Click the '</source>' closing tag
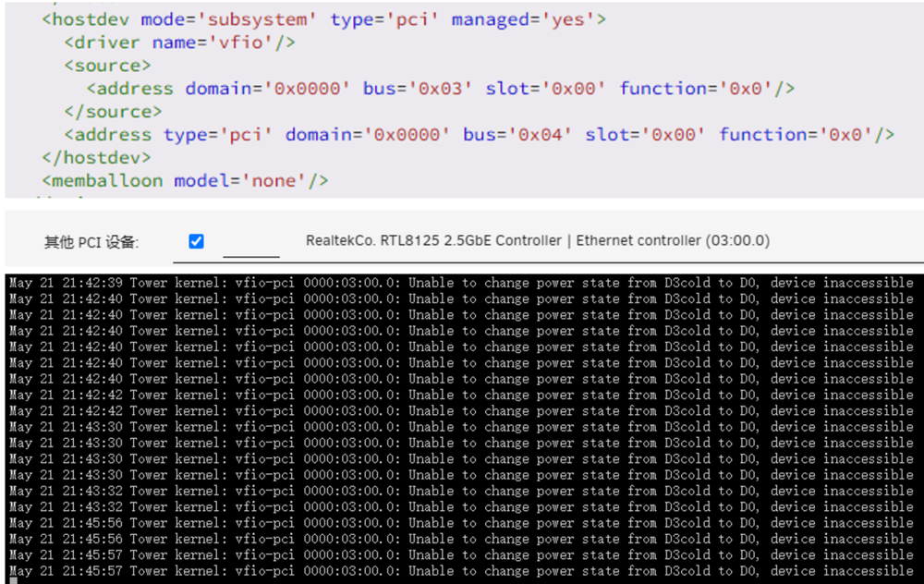The width and height of the screenshot is (924, 584). [x=113, y=112]
